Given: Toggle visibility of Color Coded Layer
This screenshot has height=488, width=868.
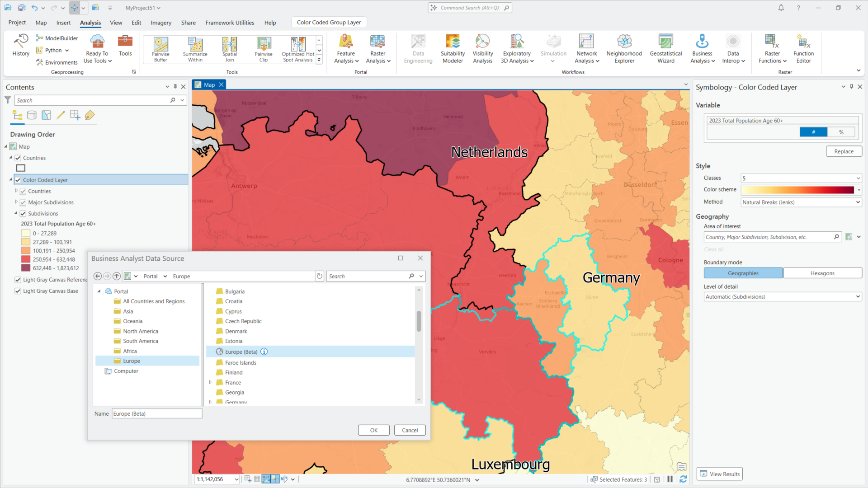Looking at the screenshot, I should click(x=18, y=179).
